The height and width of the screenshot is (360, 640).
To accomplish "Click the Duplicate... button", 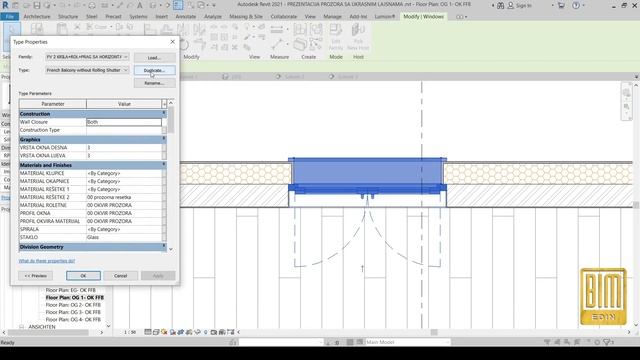I will coord(155,70).
